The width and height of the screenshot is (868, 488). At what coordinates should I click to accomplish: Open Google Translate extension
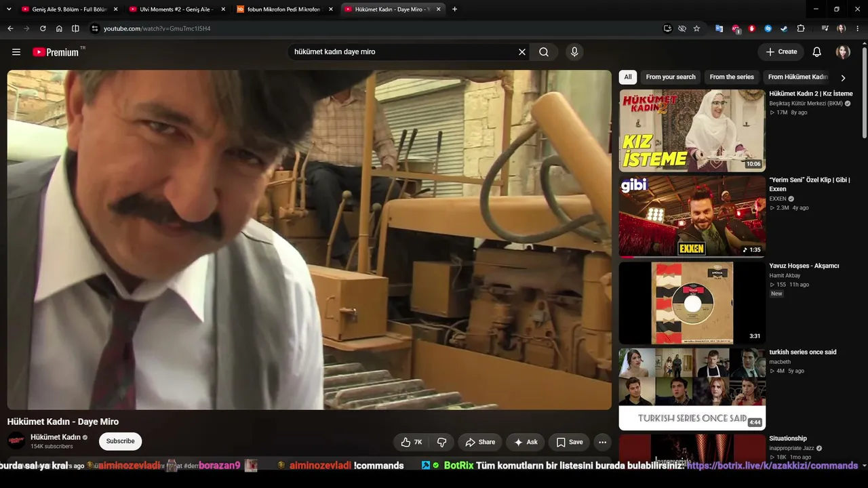[719, 28]
